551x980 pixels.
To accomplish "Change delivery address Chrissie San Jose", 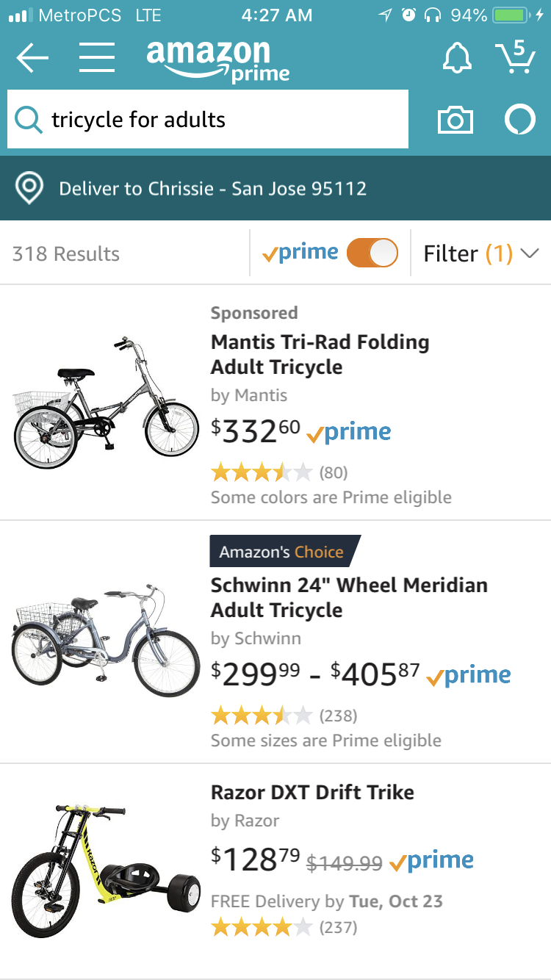I will [213, 188].
